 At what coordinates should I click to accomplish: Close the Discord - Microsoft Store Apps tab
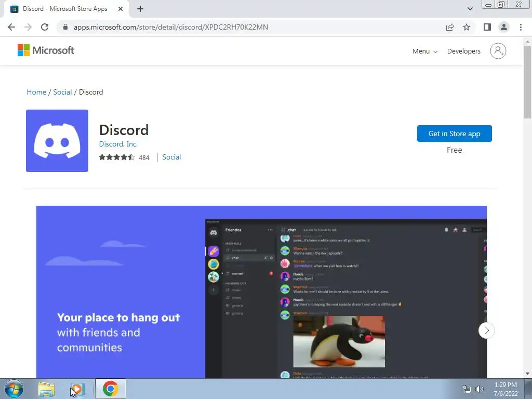(121, 9)
